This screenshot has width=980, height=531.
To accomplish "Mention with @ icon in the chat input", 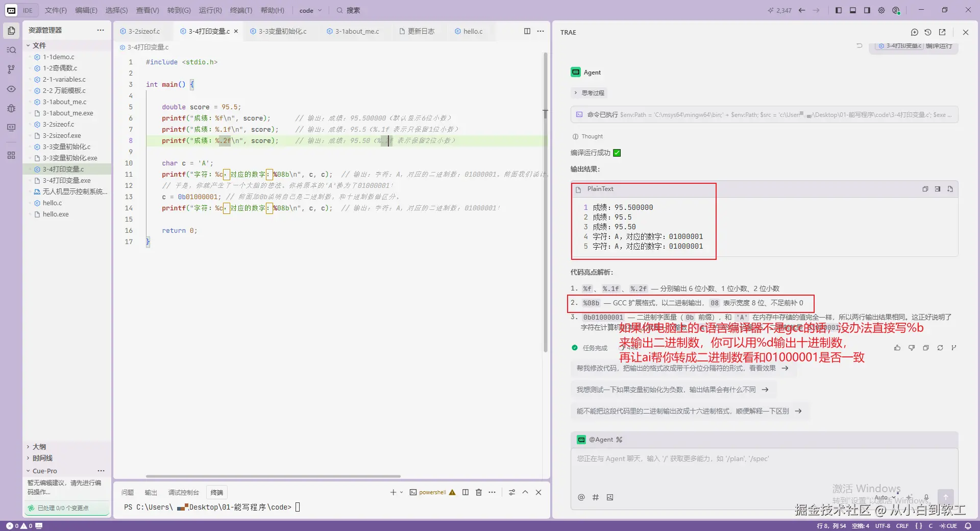I will pos(581,497).
